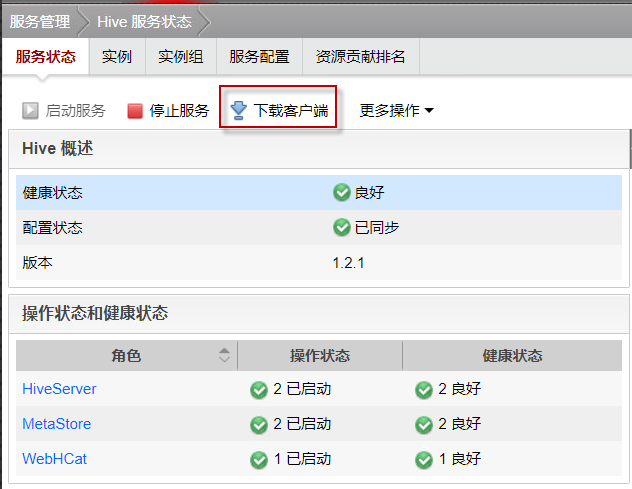Click the 操作状态 column header
This screenshot has height=489, width=632.
click(x=320, y=356)
